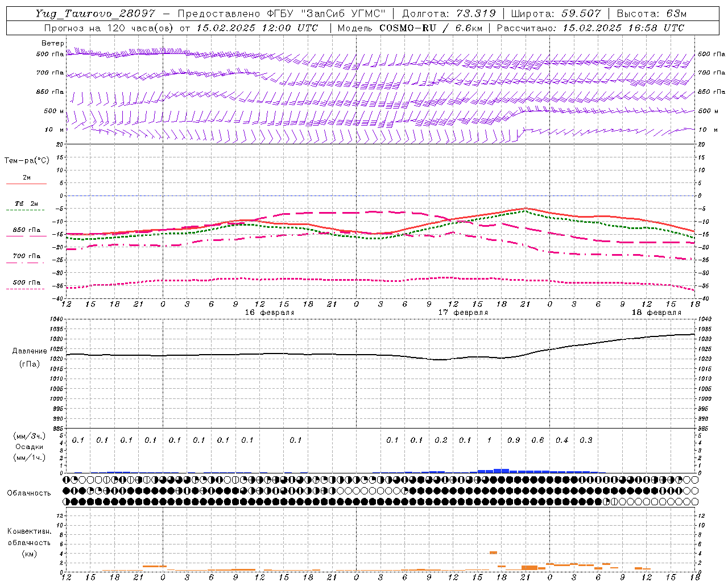Click the 850 гПа temperature legend label
This screenshot has width=728, height=582.
click(x=27, y=230)
